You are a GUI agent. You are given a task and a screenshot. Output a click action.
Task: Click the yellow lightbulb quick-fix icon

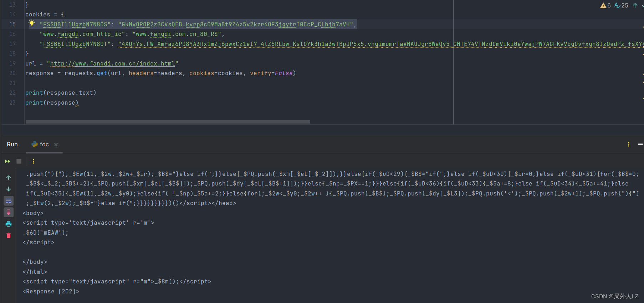pyautogui.click(x=32, y=23)
